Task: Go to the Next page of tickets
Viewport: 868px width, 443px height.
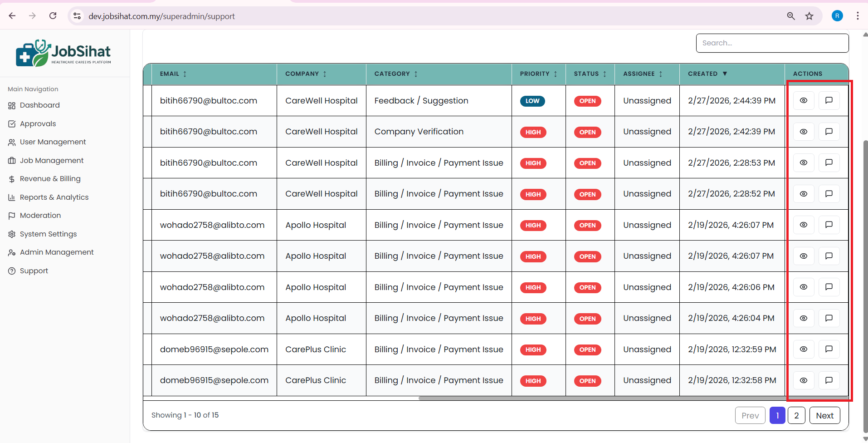Action: 824,415
